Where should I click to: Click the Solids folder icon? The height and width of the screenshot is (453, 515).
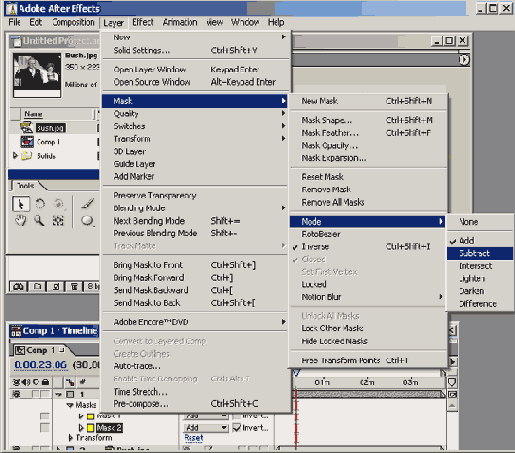tap(27, 156)
